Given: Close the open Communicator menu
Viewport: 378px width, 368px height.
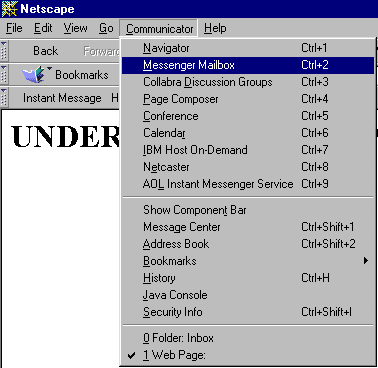Looking at the screenshot, I should coord(159,29).
